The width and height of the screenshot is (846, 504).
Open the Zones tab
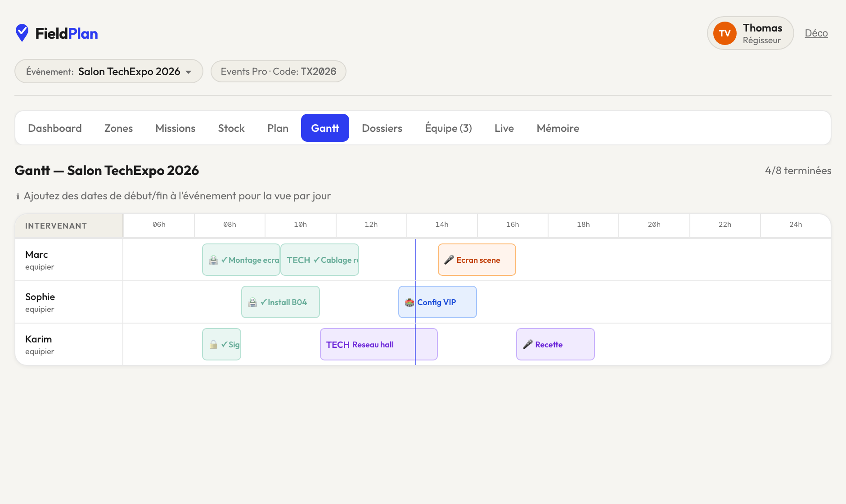click(118, 128)
